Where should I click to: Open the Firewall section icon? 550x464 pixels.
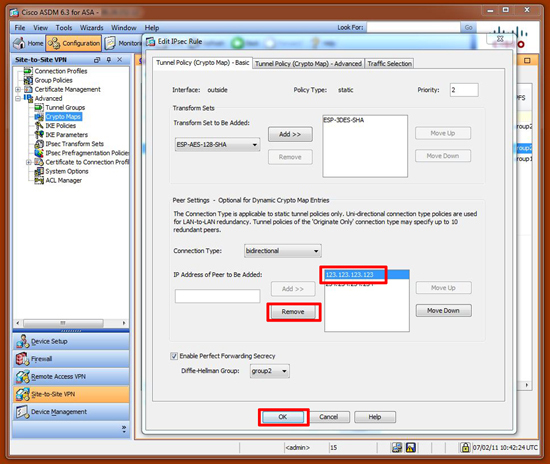click(x=22, y=359)
